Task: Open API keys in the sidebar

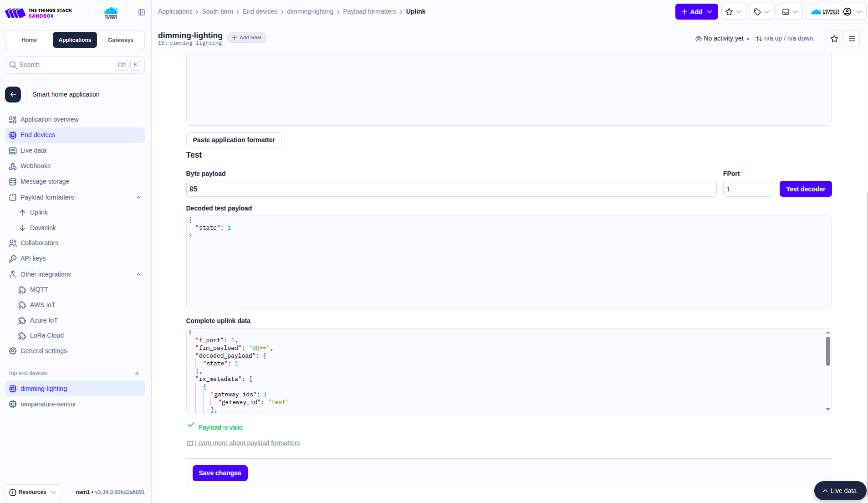Action: pyautogui.click(x=33, y=258)
